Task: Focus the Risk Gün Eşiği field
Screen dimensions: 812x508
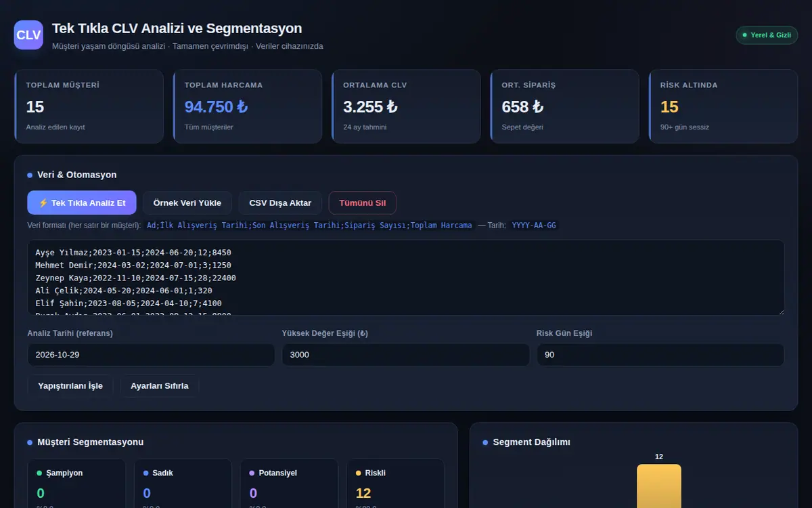Action: click(x=660, y=354)
